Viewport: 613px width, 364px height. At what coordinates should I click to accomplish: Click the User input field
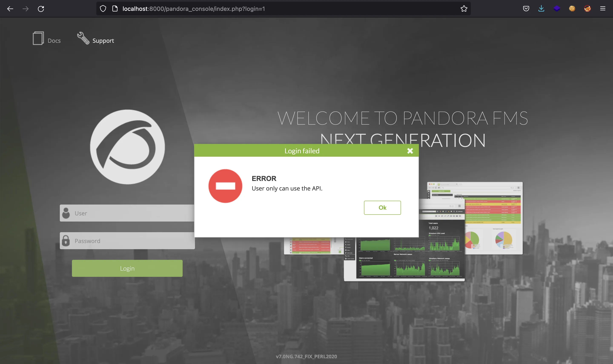click(x=127, y=213)
